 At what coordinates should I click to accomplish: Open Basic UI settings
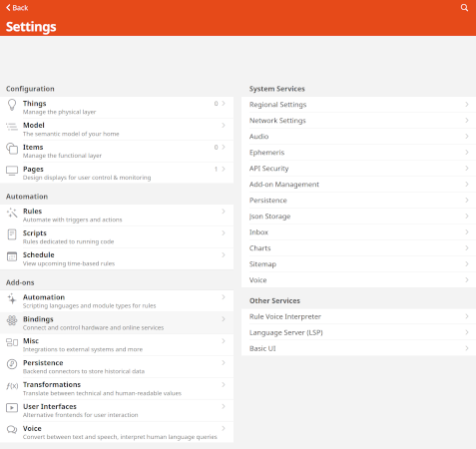[358, 348]
